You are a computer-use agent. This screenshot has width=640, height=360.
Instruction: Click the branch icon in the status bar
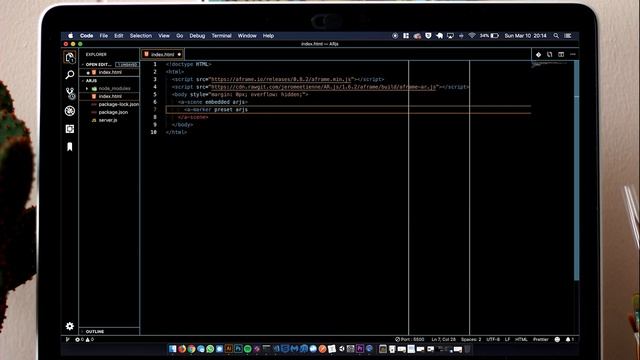(67, 339)
